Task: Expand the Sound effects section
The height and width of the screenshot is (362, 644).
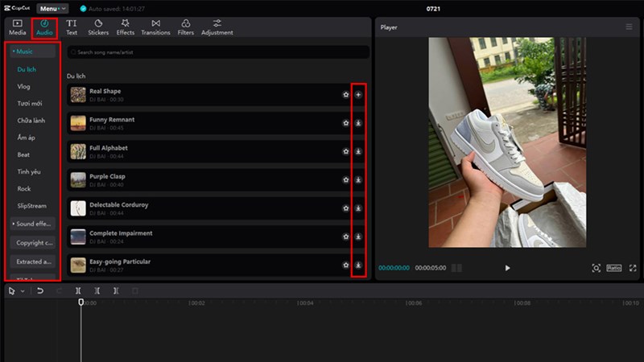Action: point(32,224)
